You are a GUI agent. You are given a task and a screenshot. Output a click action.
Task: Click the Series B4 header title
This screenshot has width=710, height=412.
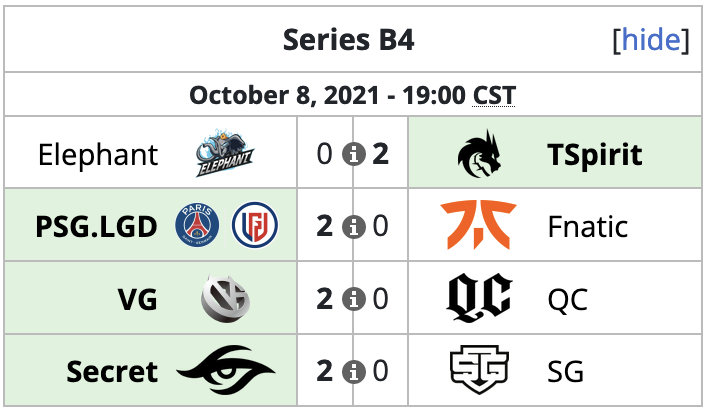click(x=348, y=40)
